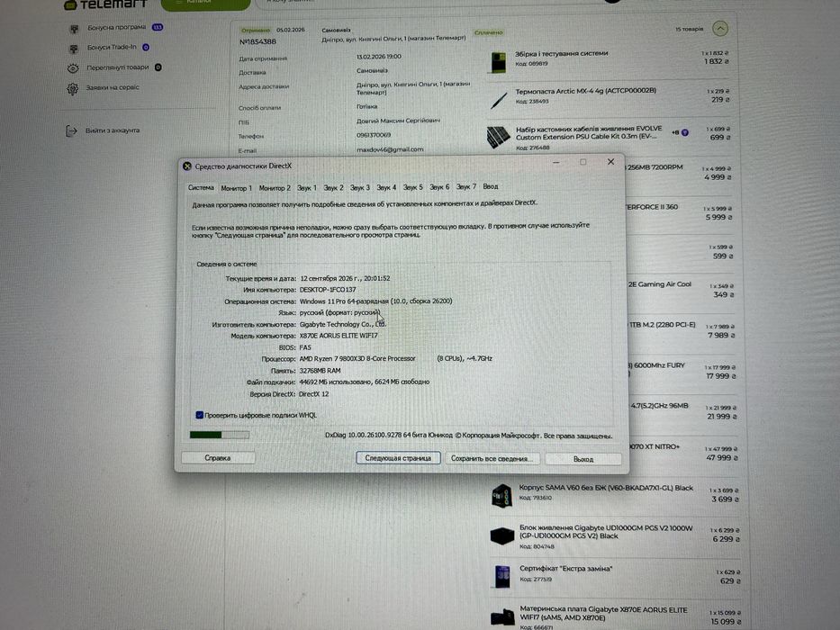Open the Звук 1 tab
The height and width of the screenshot is (630, 840).
click(307, 188)
